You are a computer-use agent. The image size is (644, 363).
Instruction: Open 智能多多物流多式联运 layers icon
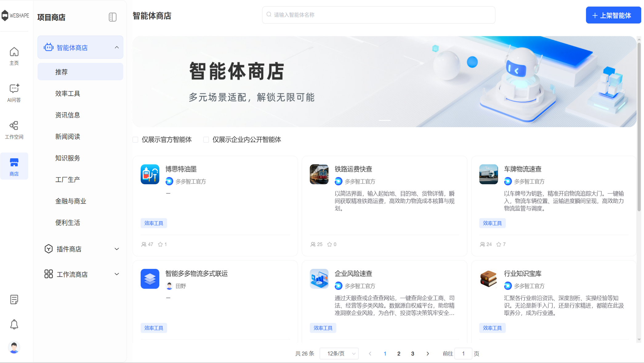point(150,279)
